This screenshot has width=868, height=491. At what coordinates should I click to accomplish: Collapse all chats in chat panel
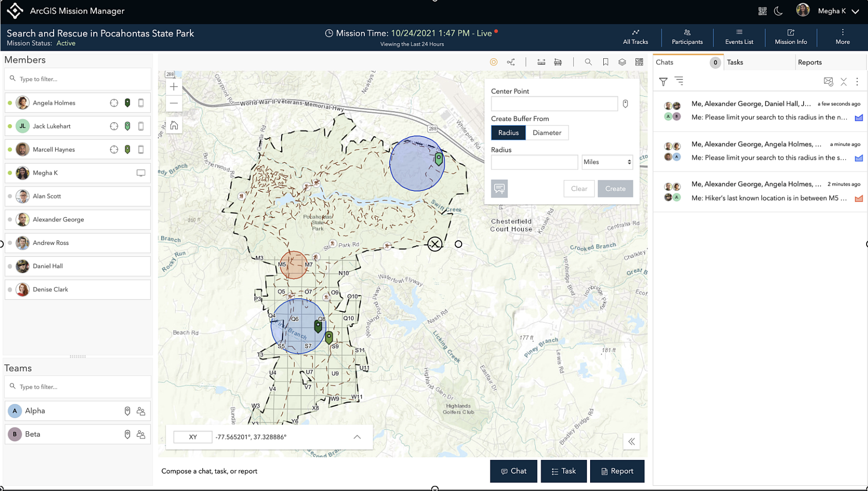pyautogui.click(x=844, y=81)
